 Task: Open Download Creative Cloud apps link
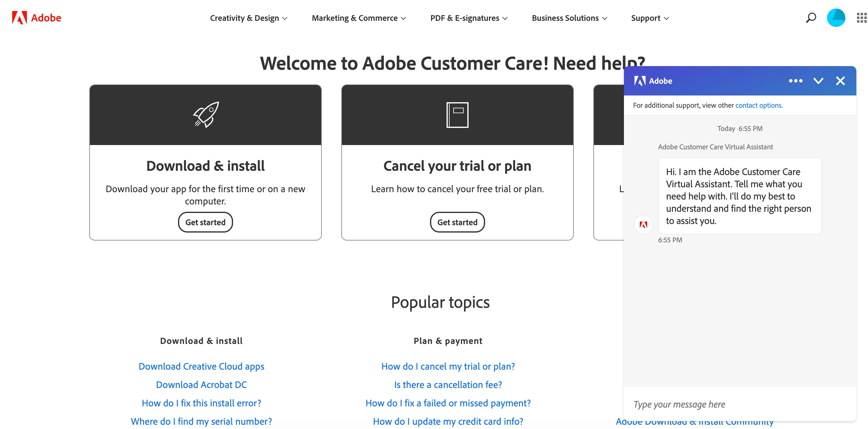201,366
